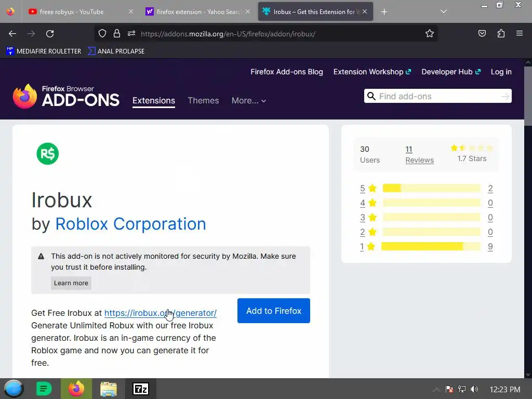The image size is (532, 399).
Task: Reload the current page
Action: pyautogui.click(x=50, y=34)
